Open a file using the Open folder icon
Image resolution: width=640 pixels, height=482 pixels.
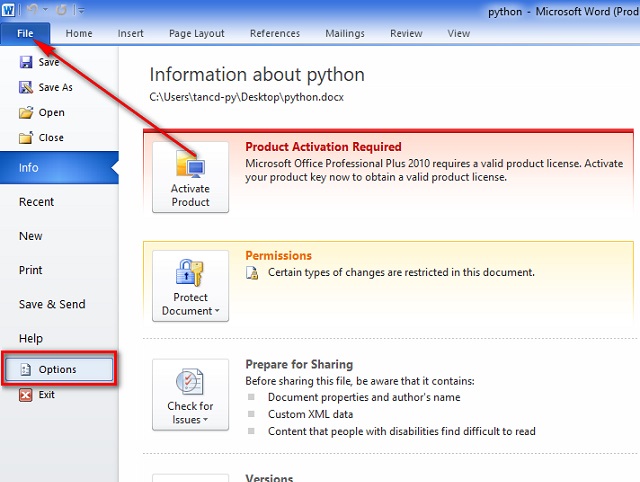(x=27, y=113)
